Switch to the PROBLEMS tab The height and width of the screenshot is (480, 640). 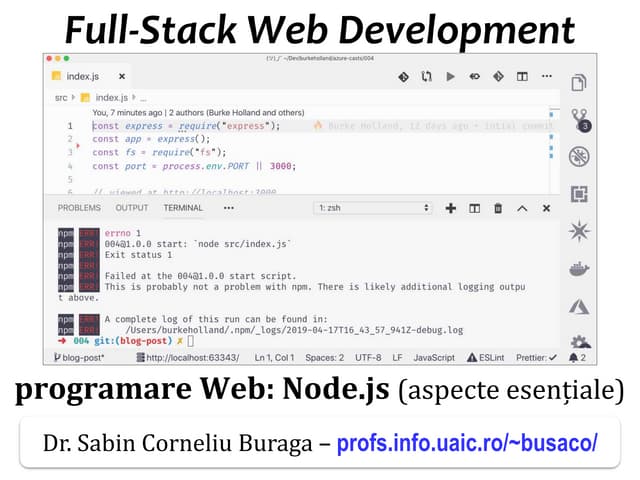[x=79, y=208]
